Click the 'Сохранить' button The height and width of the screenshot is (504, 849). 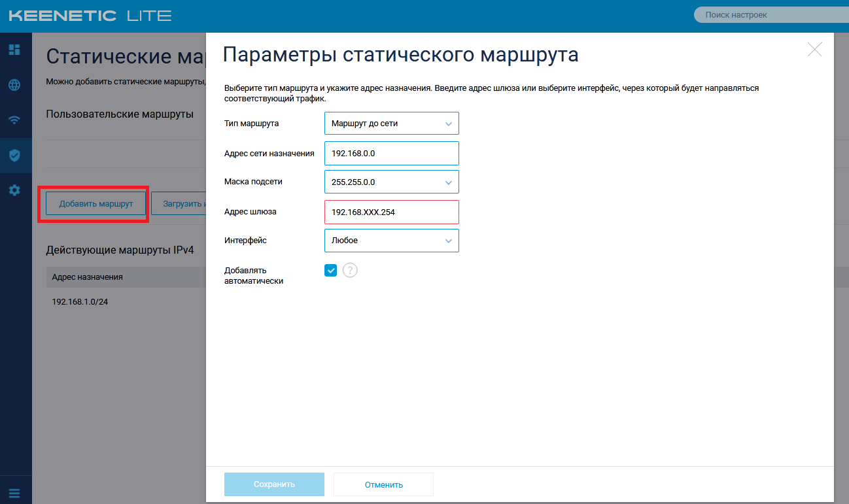(x=274, y=484)
